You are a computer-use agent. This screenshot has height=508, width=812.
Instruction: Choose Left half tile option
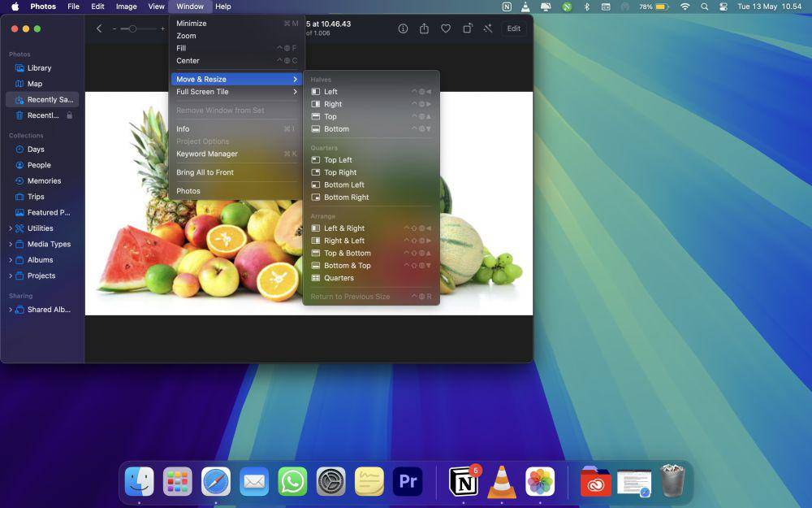371,92
